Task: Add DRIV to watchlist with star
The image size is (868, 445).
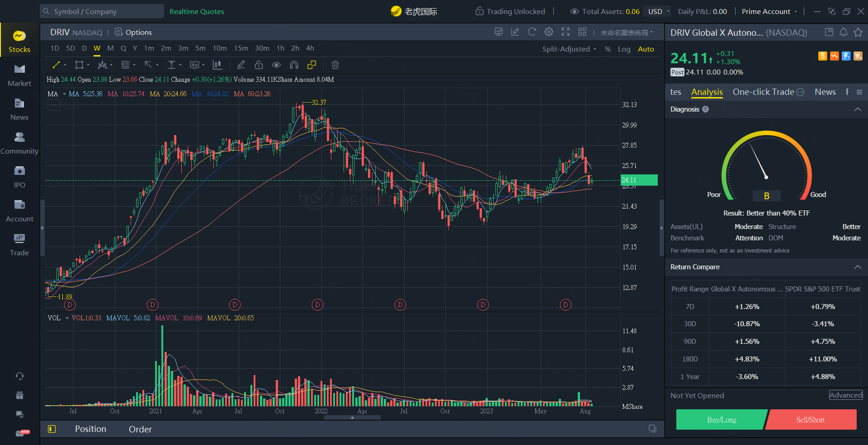Action: [x=858, y=32]
